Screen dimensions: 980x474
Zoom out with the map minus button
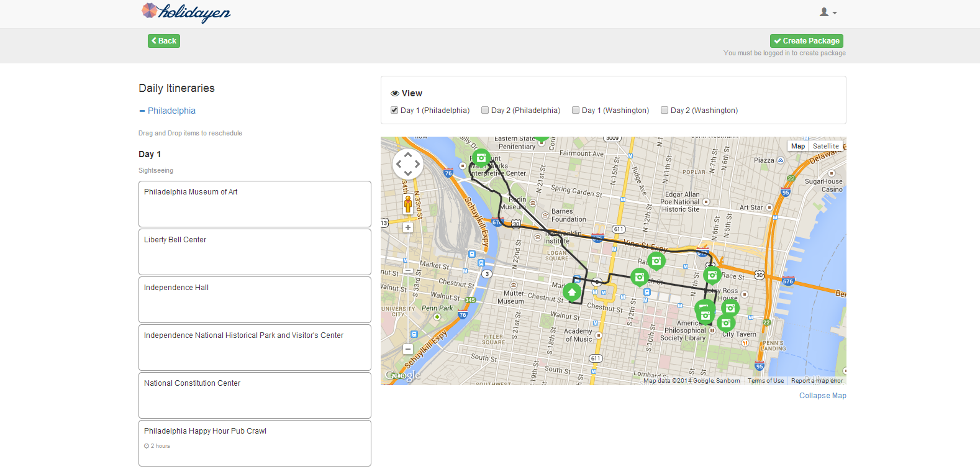coord(408,350)
